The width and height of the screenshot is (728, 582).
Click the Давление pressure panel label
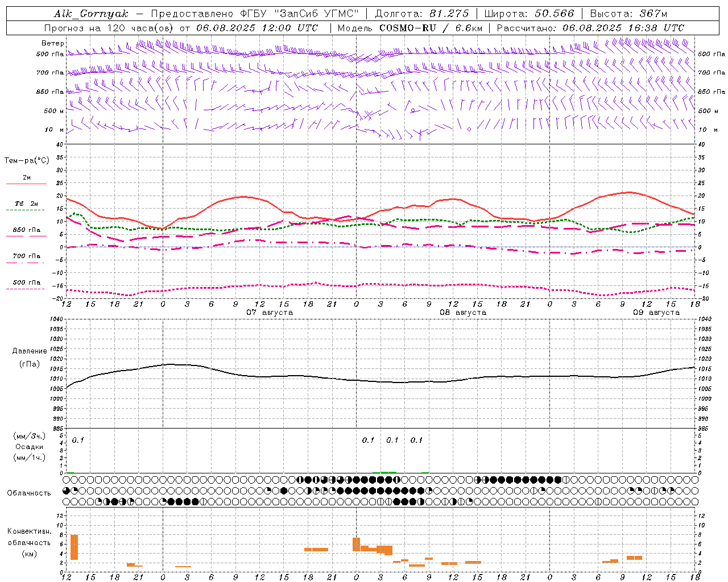[x=30, y=351]
